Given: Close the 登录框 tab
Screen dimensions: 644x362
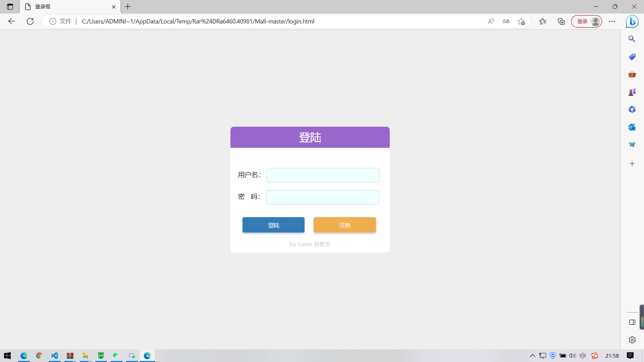Looking at the screenshot, I should click(x=114, y=7).
